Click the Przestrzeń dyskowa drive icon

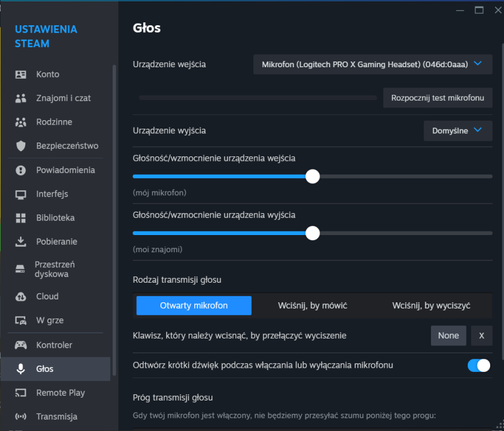[x=20, y=269]
